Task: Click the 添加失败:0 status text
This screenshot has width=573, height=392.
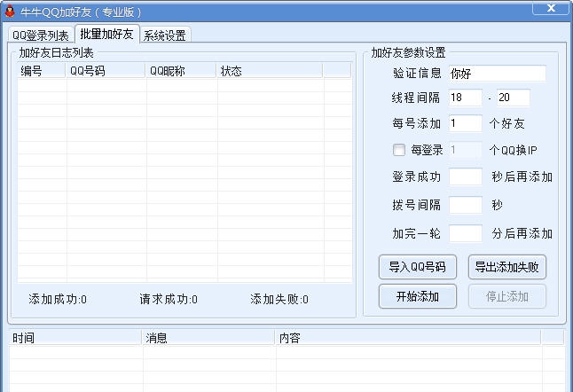Action: 279,300
